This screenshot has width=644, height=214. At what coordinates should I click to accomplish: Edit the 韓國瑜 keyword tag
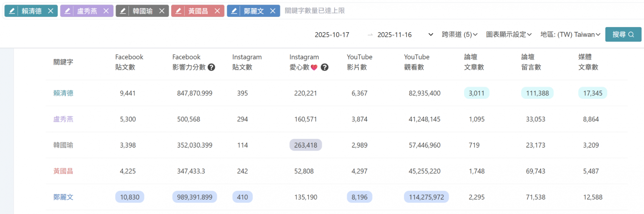point(123,11)
